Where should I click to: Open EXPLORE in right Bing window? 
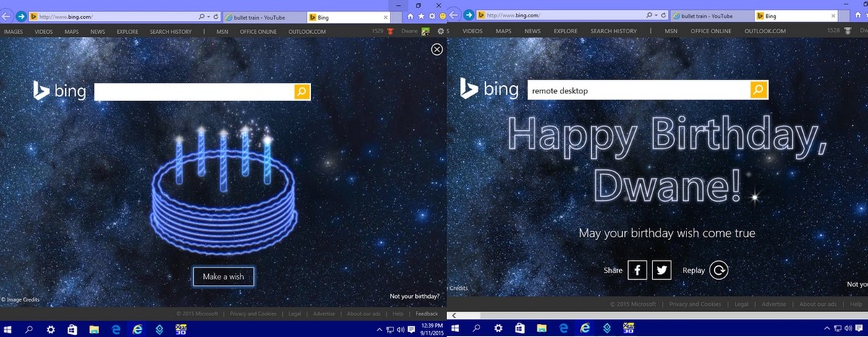pyautogui.click(x=566, y=31)
